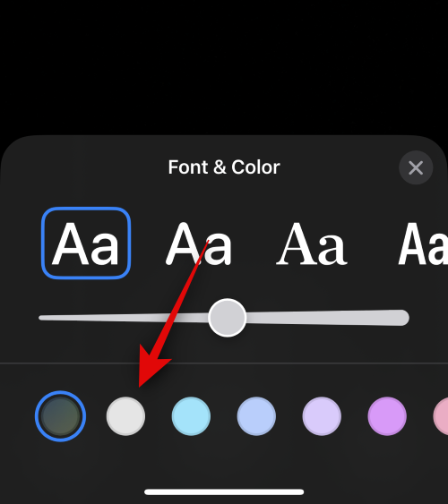Choose the rounded Aa font style
This screenshot has width=448, height=504.
[x=198, y=243]
